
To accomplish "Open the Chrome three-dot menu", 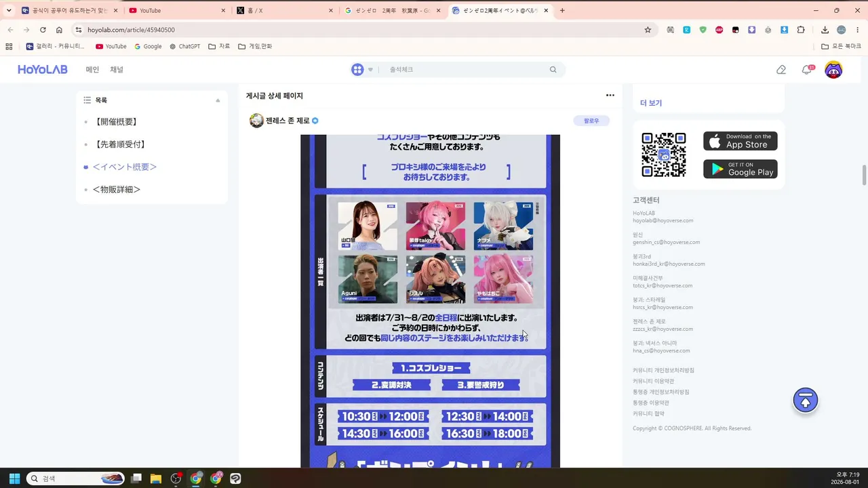I will 857,30.
